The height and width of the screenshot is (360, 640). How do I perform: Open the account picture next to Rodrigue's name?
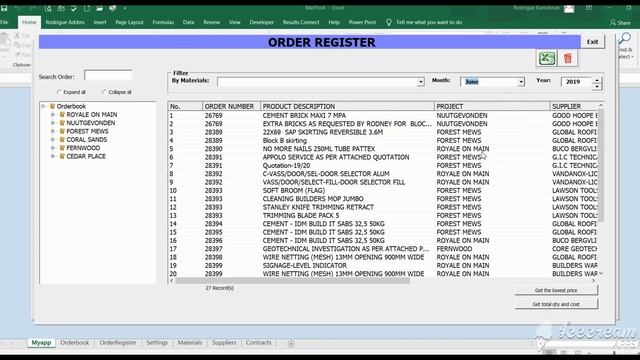tap(569, 8)
